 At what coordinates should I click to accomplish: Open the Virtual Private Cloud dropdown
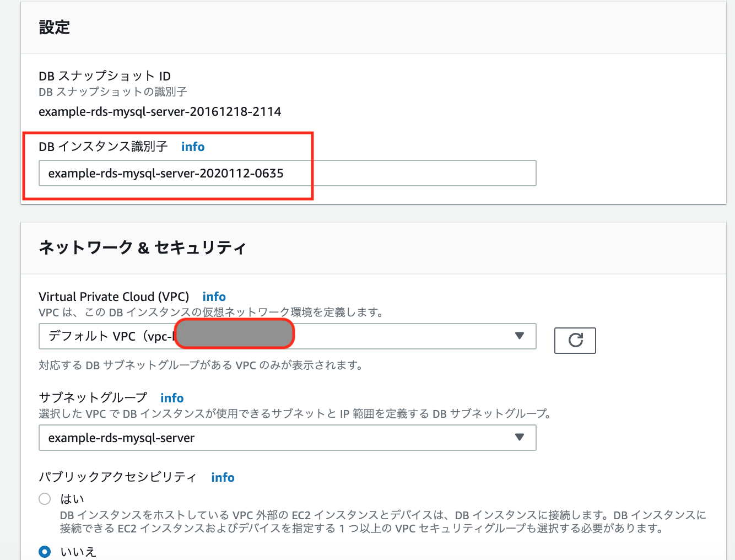[x=287, y=336]
